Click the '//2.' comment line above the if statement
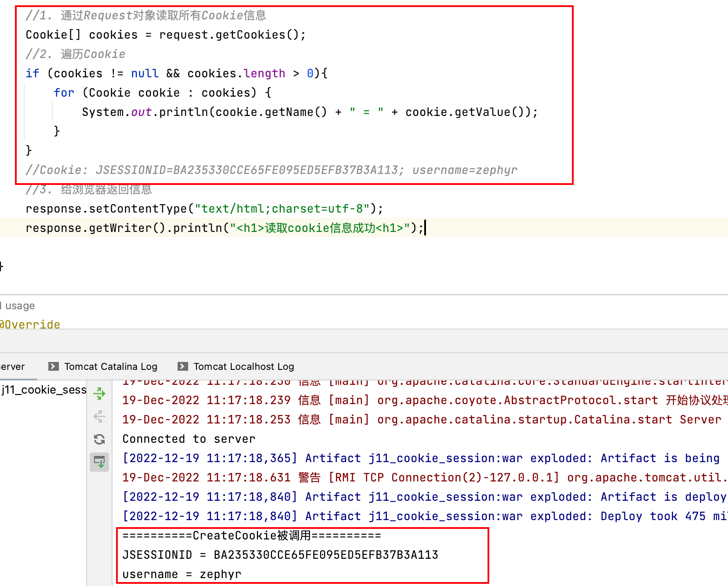Image resolution: width=728 pixels, height=586 pixels. 76,54
